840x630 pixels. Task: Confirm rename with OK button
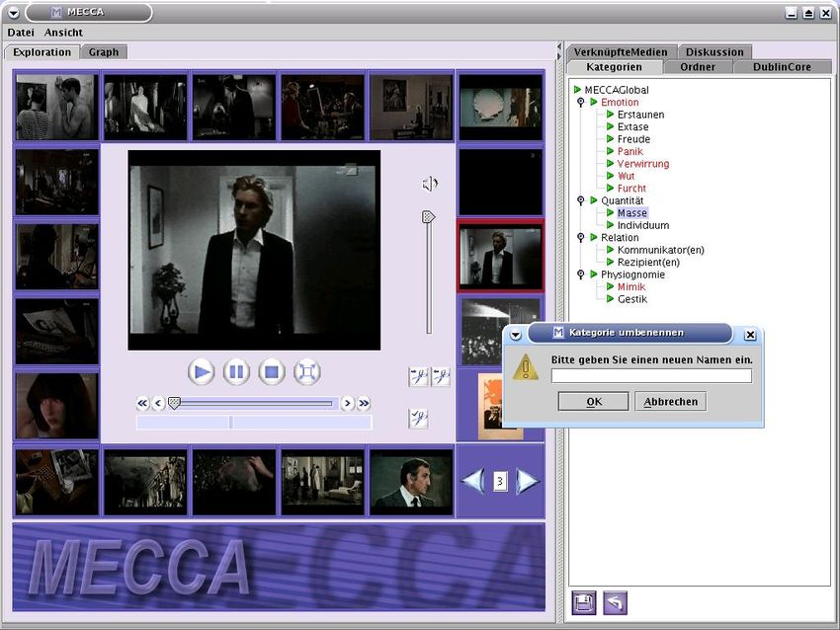click(x=594, y=402)
